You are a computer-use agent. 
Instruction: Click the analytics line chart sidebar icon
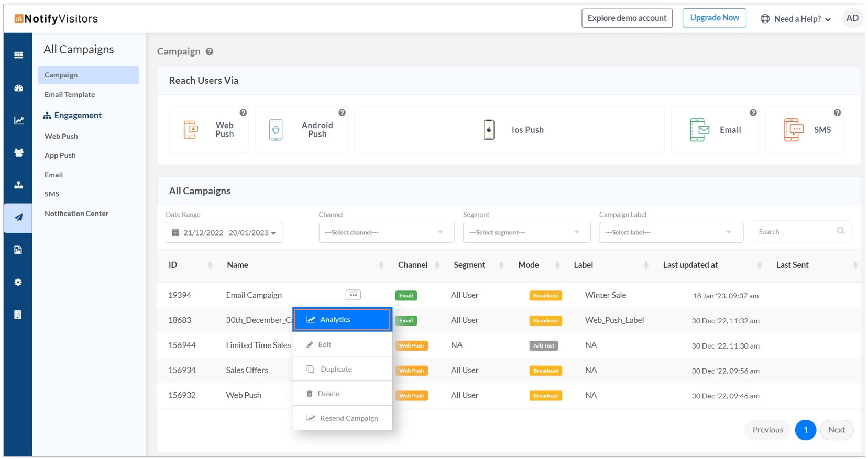[18, 120]
